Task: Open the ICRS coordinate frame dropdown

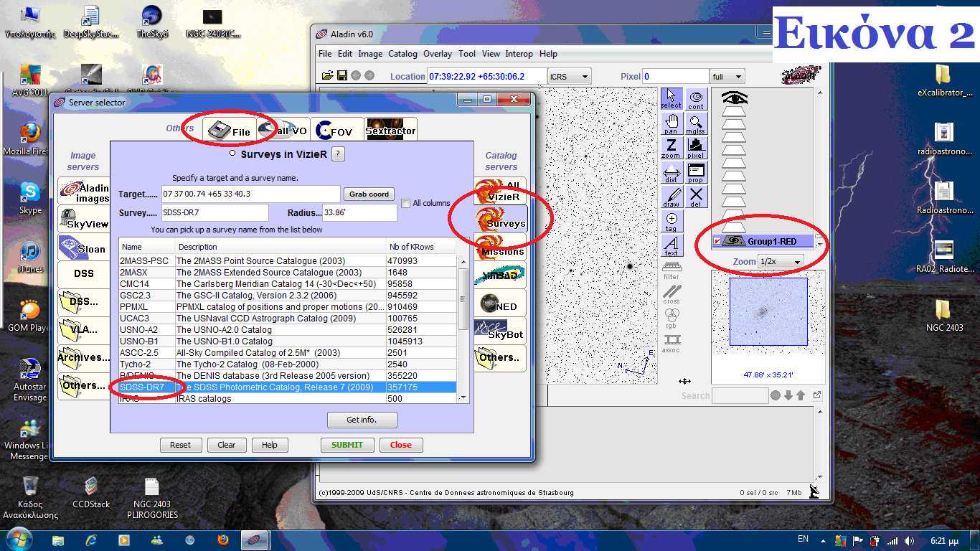Action: coord(569,76)
